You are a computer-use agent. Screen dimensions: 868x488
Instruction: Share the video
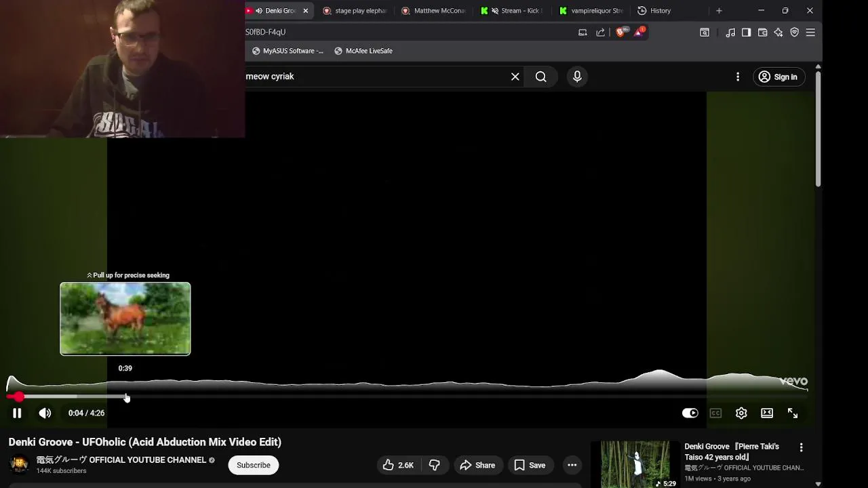click(x=477, y=465)
